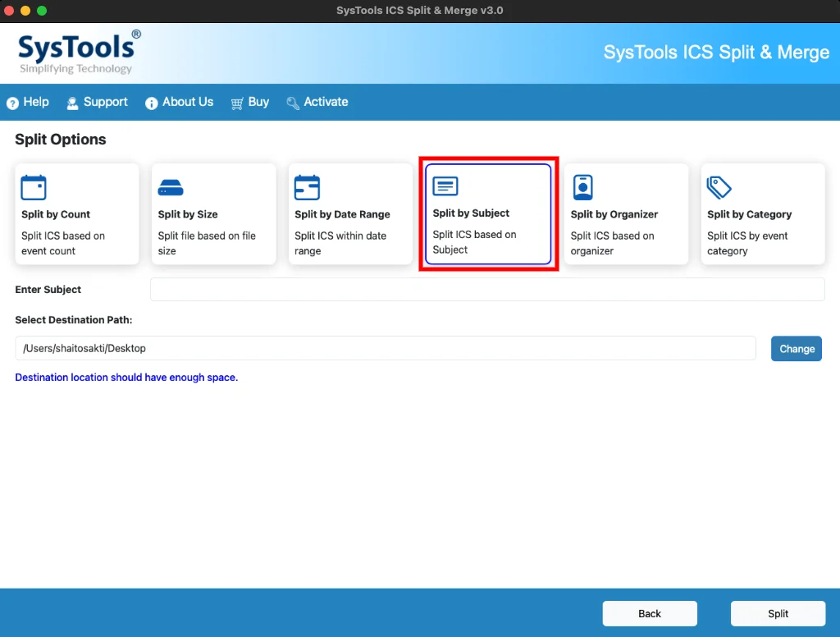The height and width of the screenshot is (637, 840).
Task: Choose the Split by Organizer title
Action: pos(614,214)
